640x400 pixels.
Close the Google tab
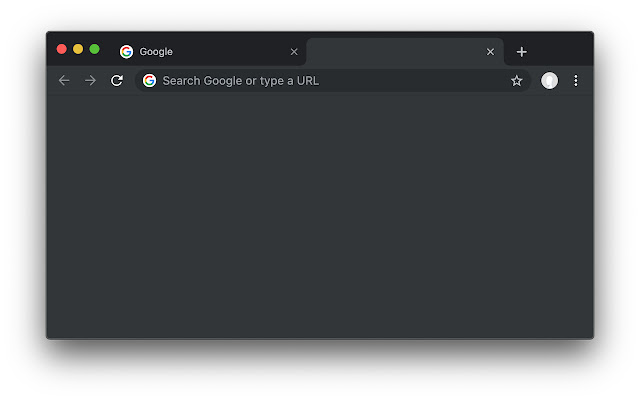tap(294, 52)
